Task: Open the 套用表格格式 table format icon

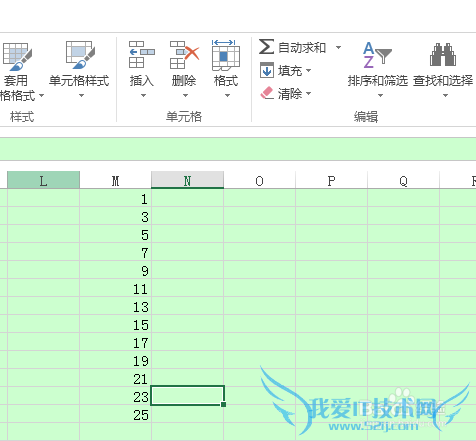Action: (17, 56)
